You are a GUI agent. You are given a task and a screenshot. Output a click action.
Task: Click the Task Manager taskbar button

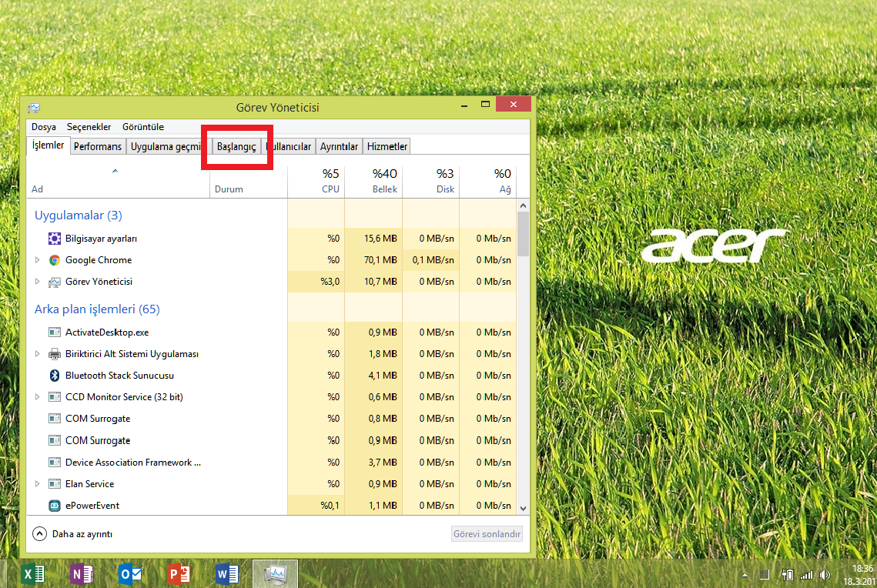click(275, 574)
